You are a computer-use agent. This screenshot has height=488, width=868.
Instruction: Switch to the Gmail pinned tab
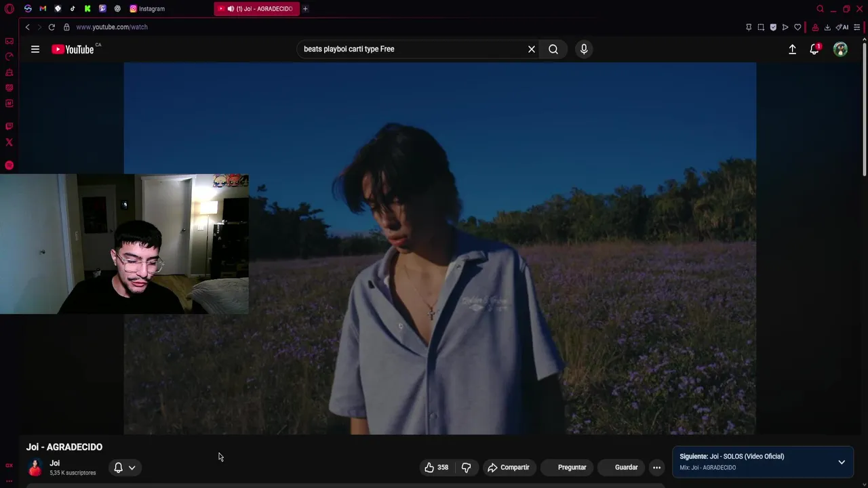click(43, 9)
